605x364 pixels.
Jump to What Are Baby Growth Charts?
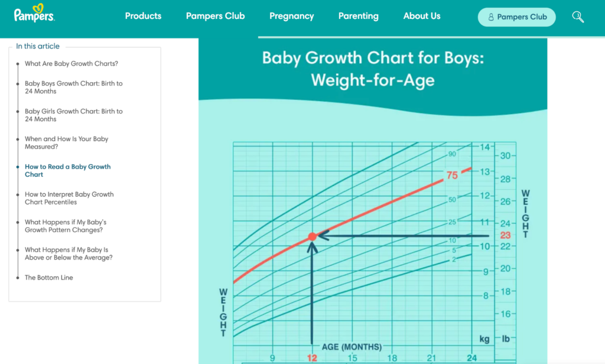71,64
